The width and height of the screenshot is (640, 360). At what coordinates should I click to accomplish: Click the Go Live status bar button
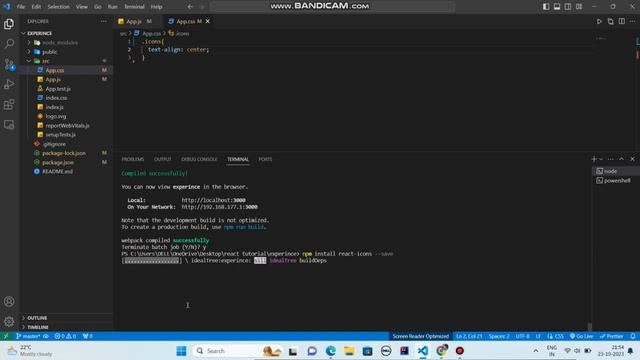581,336
